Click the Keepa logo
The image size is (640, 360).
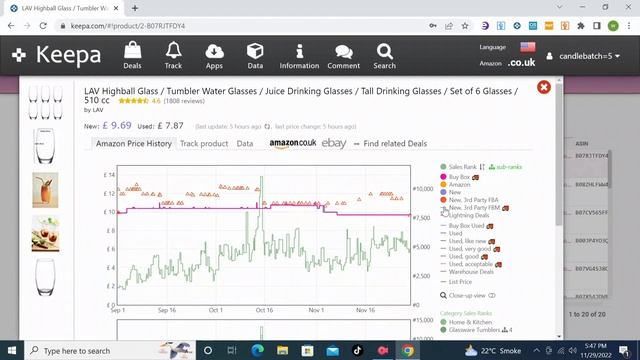click(x=56, y=55)
